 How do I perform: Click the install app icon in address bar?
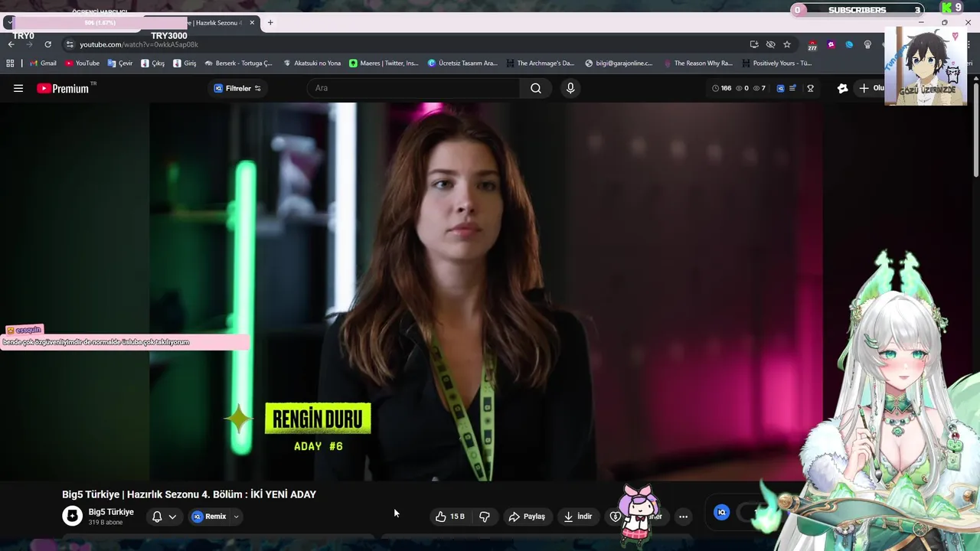(x=754, y=44)
